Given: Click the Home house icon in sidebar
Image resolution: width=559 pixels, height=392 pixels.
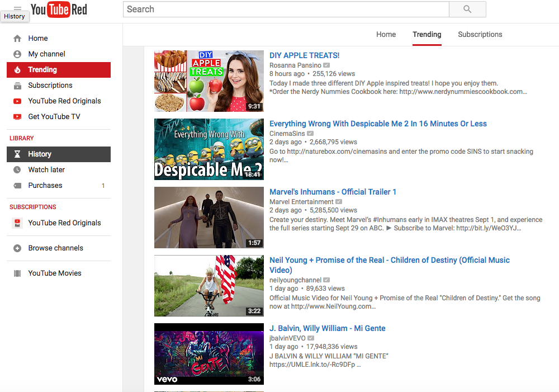Looking at the screenshot, I should (x=17, y=39).
